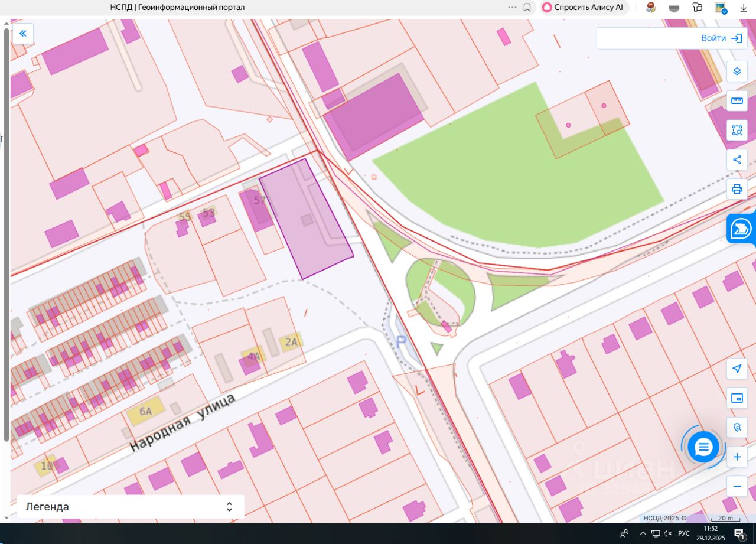Click the Войти login button
The image size is (756, 544).
(722, 38)
